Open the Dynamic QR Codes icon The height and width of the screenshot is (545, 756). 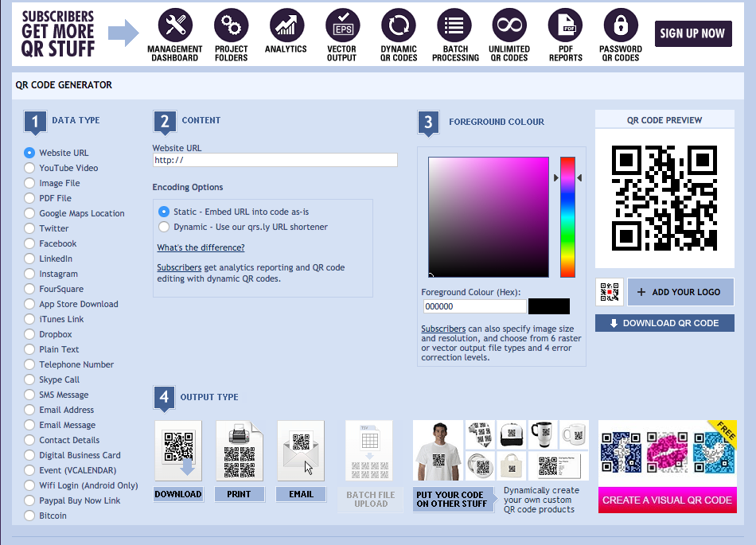tap(398, 25)
